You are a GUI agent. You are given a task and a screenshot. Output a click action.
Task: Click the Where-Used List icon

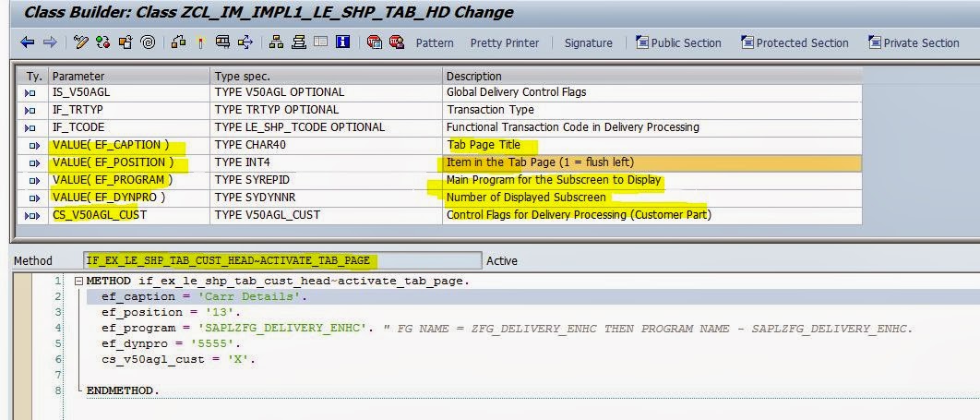point(179,42)
